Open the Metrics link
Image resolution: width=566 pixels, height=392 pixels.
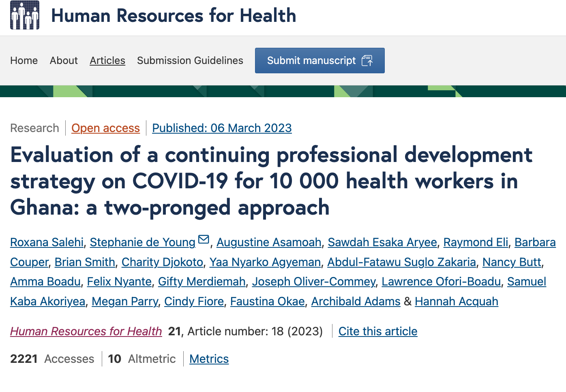[x=209, y=359]
